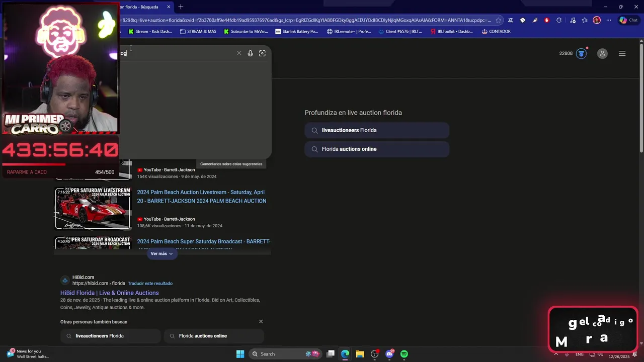Open the browser Favorites list
Screen dimensions: 644x362
click(x=585, y=20)
